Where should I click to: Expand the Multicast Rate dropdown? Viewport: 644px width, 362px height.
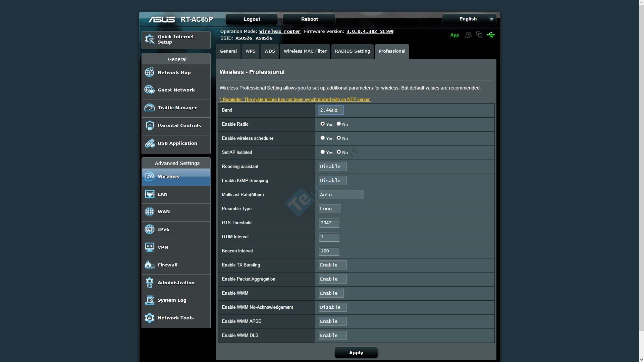[341, 194]
